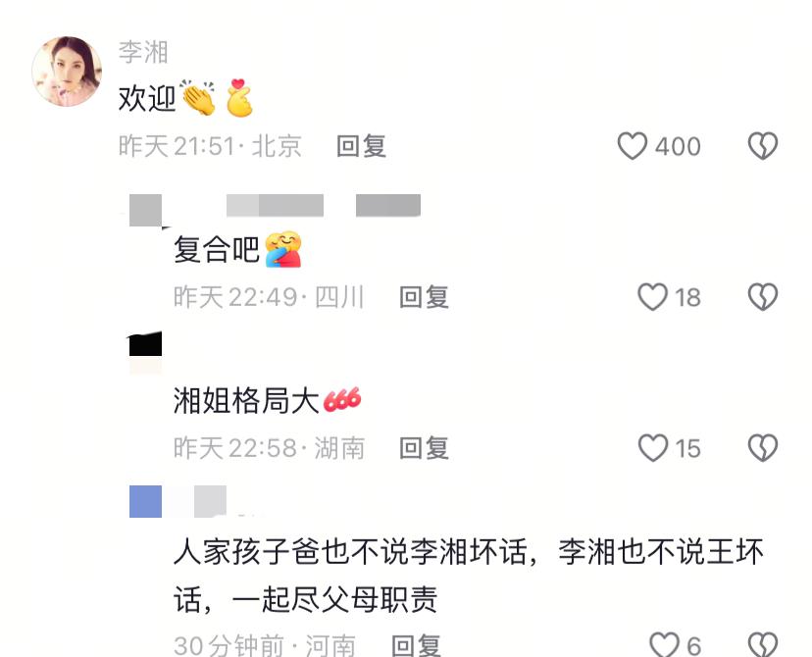Dislike 李湘's 欢迎 comment via broken heart
This screenshot has height=657, width=812.
coord(763,146)
